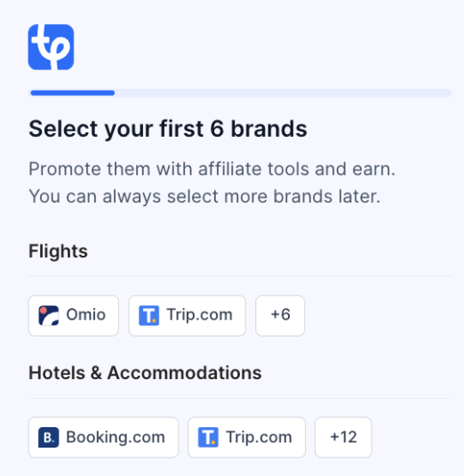
Task: Click the divider line below Flights heading
Action: pyautogui.click(x=240, y=275)
